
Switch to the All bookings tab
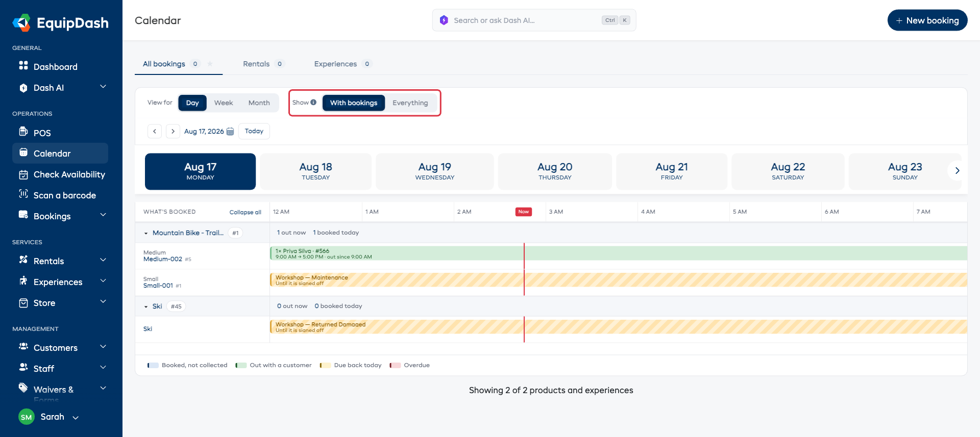point(178,64)
